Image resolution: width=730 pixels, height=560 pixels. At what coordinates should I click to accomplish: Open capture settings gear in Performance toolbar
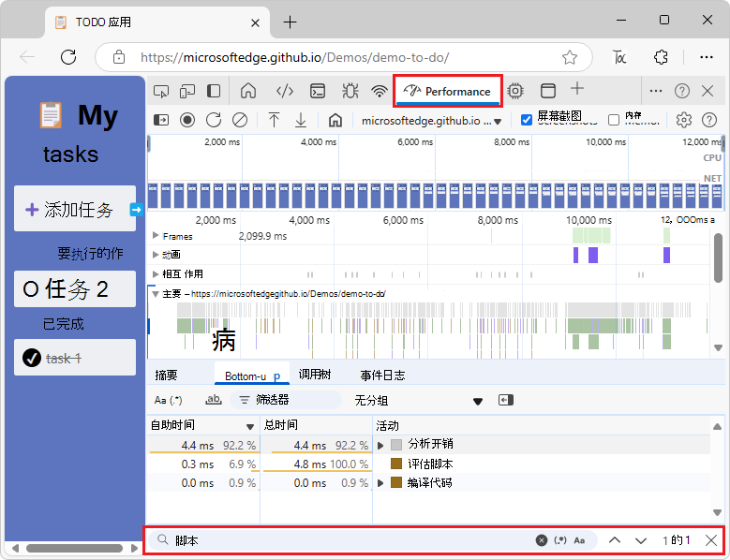(x=684, y=120)
